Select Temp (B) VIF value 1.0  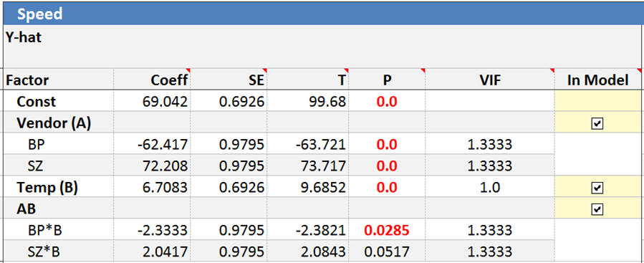[490, 187]
